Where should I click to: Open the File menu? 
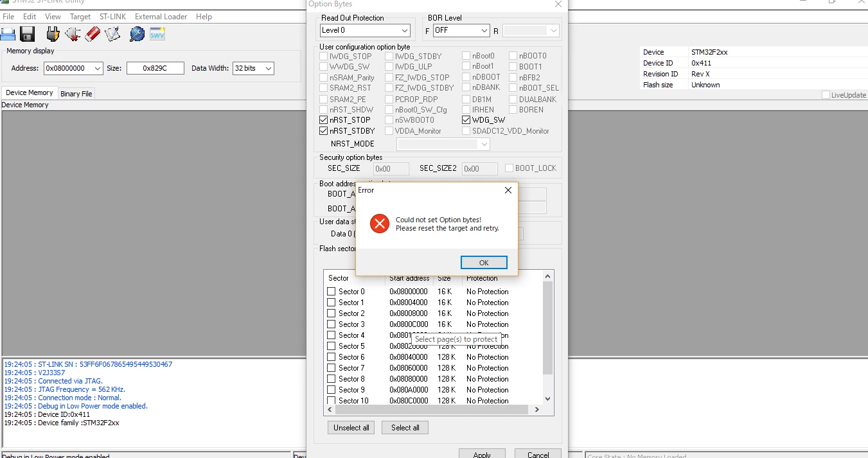(x=8, y=16)
